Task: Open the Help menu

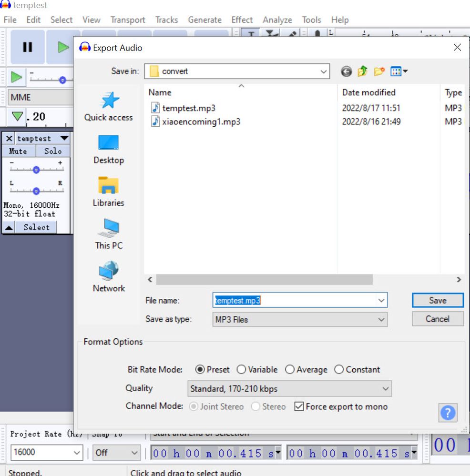Action: 340,20
